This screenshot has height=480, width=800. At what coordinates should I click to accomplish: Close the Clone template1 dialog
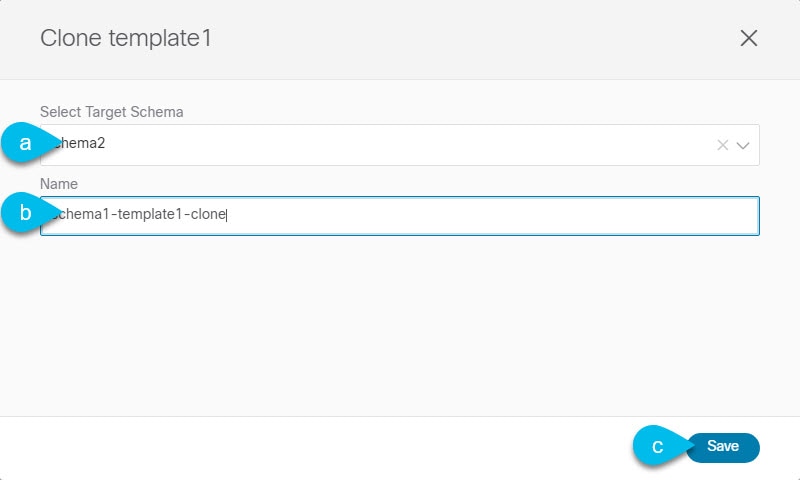pyautogui.click(x=748, y=38)
